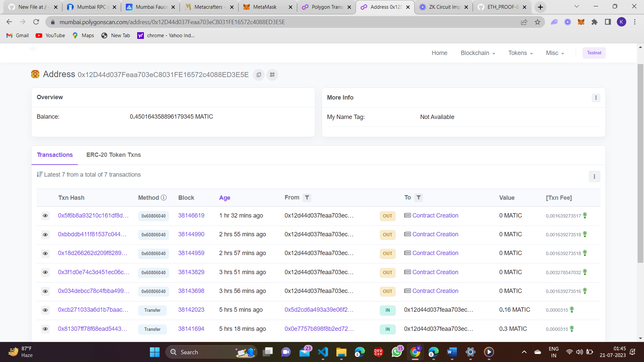Viewport: 644px width, 362px height.
Task: Expand the Tokens dropdown
Action: pos(520,53)
